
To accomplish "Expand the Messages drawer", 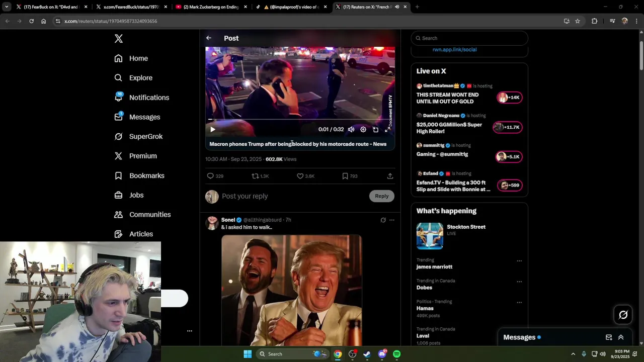I will [621, 337].
